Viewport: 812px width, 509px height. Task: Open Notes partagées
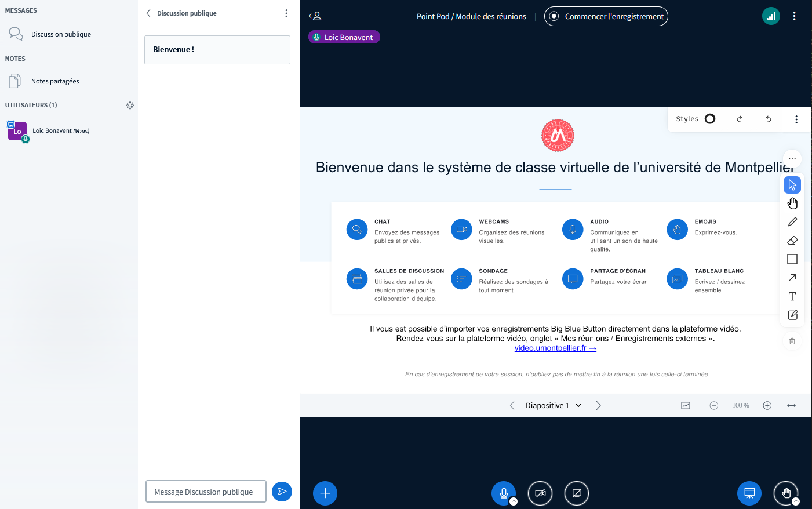click(55, 81)
